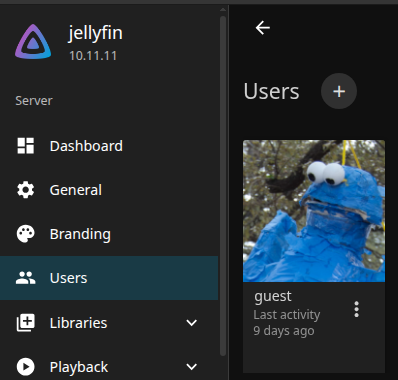Click the Users page heading
The width and height of the screenshot is (398, 380).
click(x=271, y=91)
